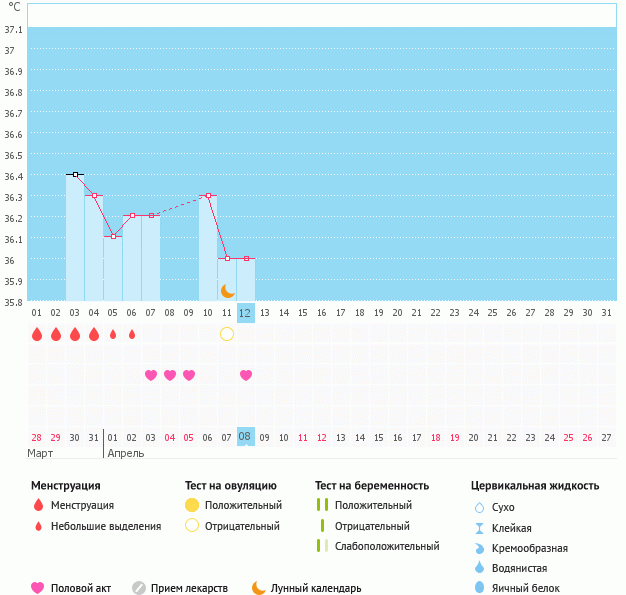Select the heart icon on cycle day 07
Viewport: 626px width, 595px height.
coord(151,375)
